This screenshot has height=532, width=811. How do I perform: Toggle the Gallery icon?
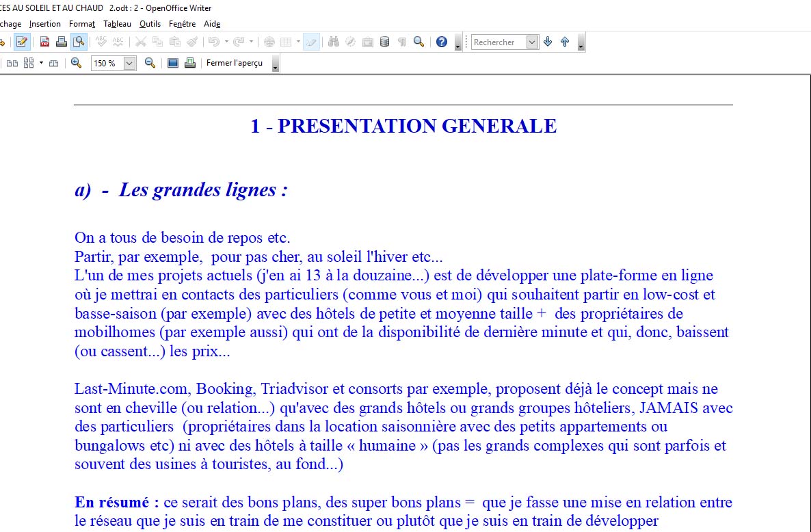click(x=368, y=42)
